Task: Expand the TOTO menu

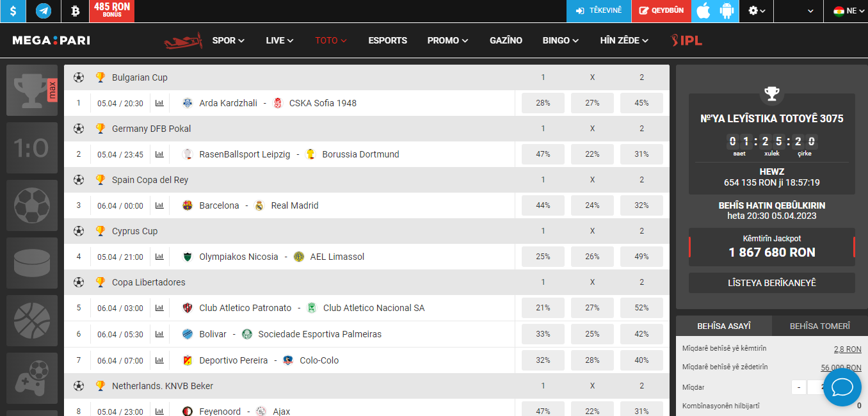Action: (331, 40)
